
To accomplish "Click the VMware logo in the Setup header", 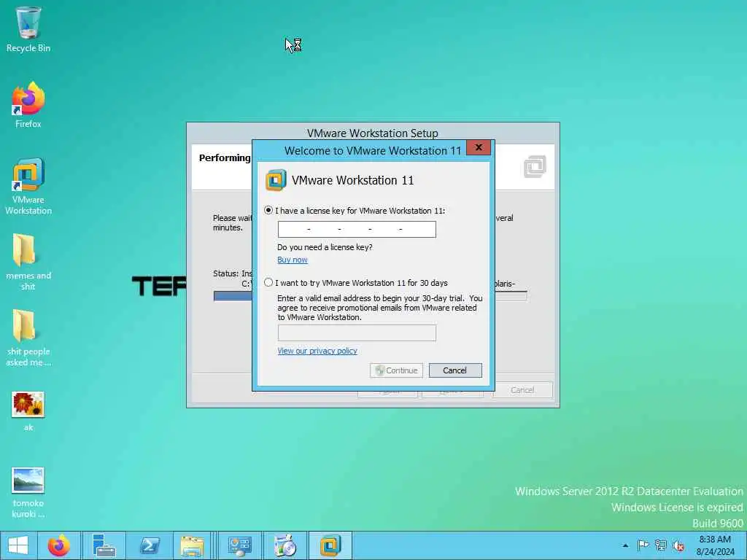I will (x=535, y=166).
